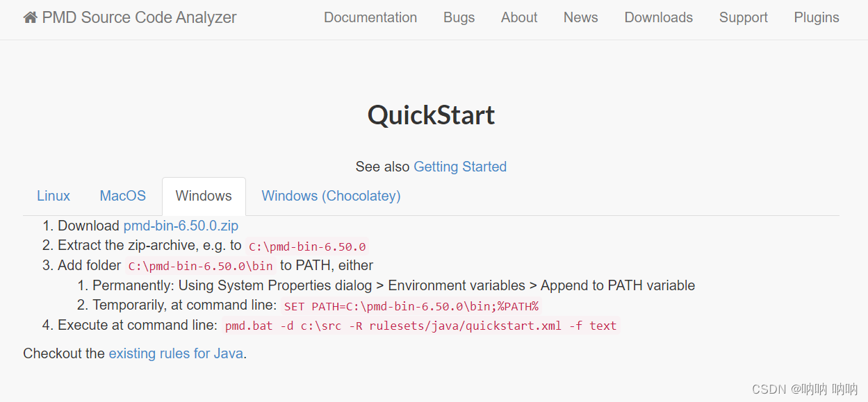Click the SET PATH command code snippet
Screen dimensions: 868x402
411,306
